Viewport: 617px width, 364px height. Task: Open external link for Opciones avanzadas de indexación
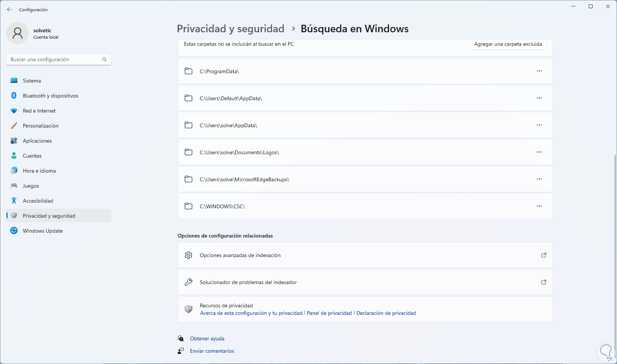pyautogui.click(x=543, y=255)
